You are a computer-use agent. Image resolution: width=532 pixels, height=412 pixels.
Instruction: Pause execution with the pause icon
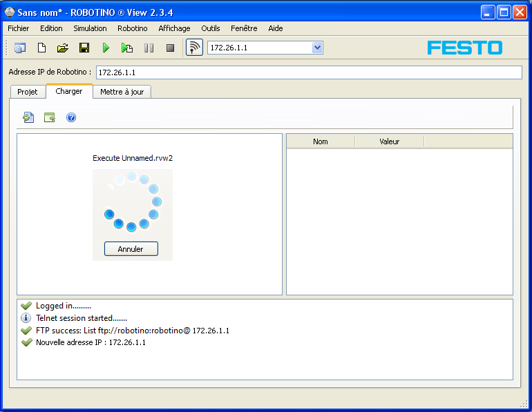click(x=149, y=48)
